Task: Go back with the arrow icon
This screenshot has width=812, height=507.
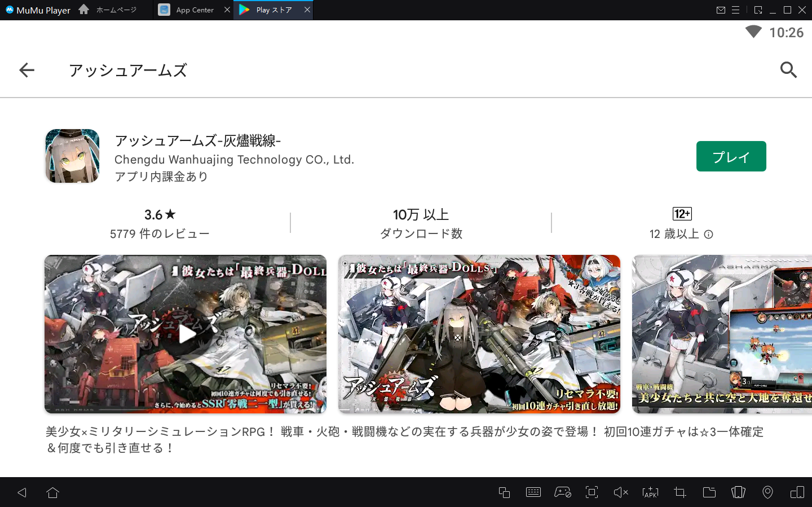Action: point(27,70)
